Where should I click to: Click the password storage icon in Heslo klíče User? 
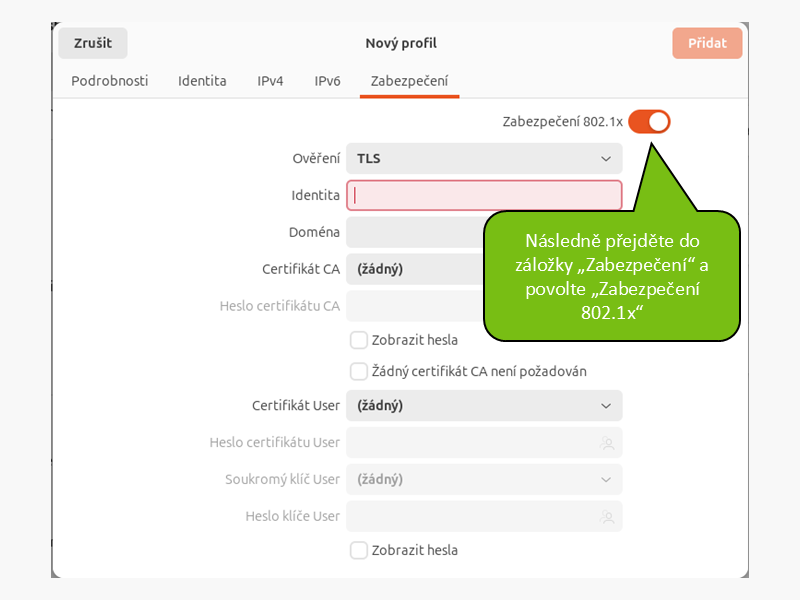[607, 517]
